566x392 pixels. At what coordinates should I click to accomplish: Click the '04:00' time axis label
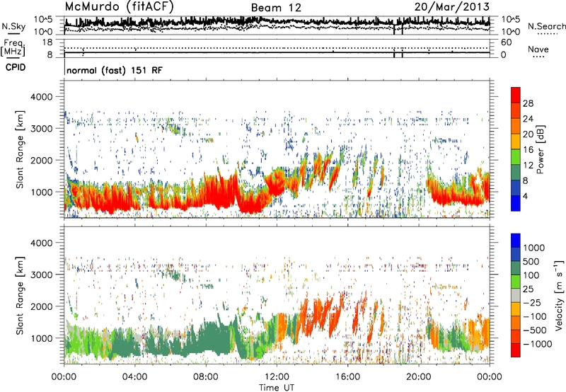point(134,377)
